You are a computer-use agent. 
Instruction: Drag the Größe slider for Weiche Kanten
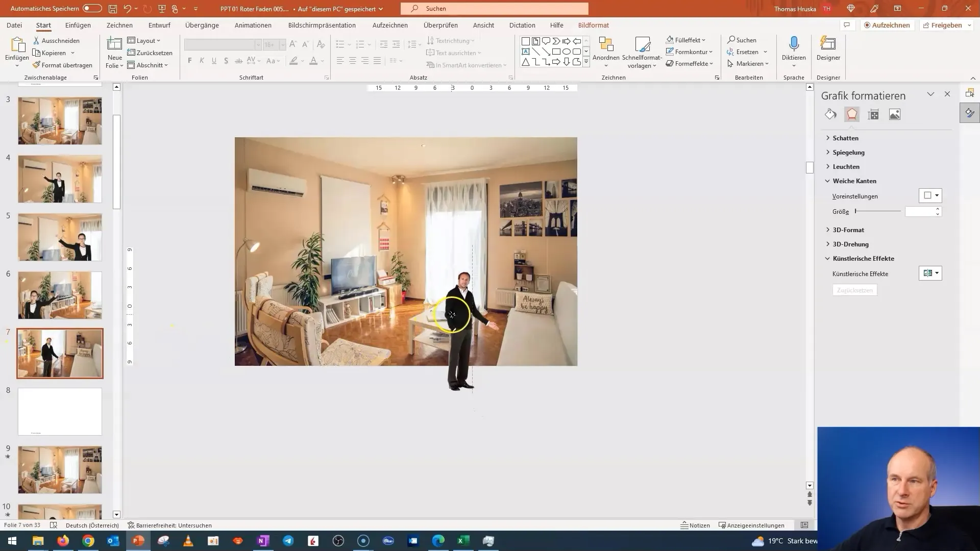856,211
